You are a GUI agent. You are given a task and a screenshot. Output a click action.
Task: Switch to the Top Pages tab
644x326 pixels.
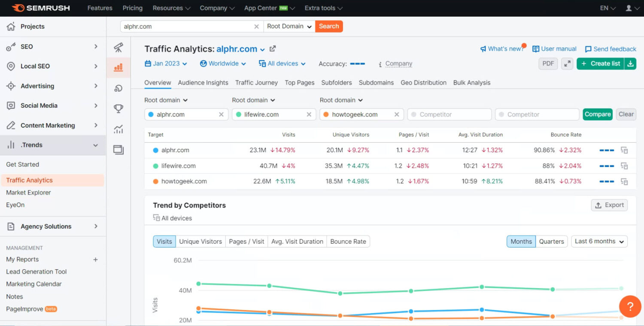300,83
